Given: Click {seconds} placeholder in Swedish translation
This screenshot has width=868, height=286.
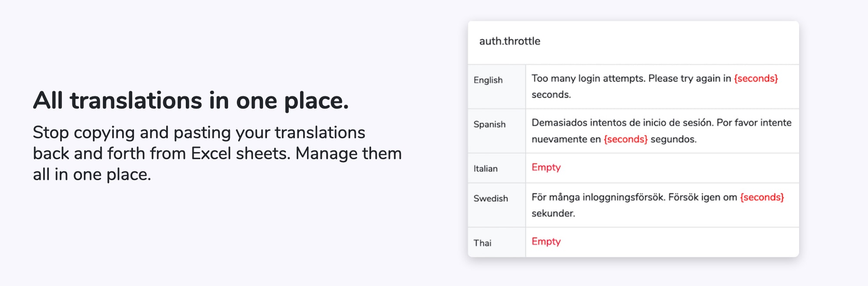Looking at the screenshot, I should point(762,197).
